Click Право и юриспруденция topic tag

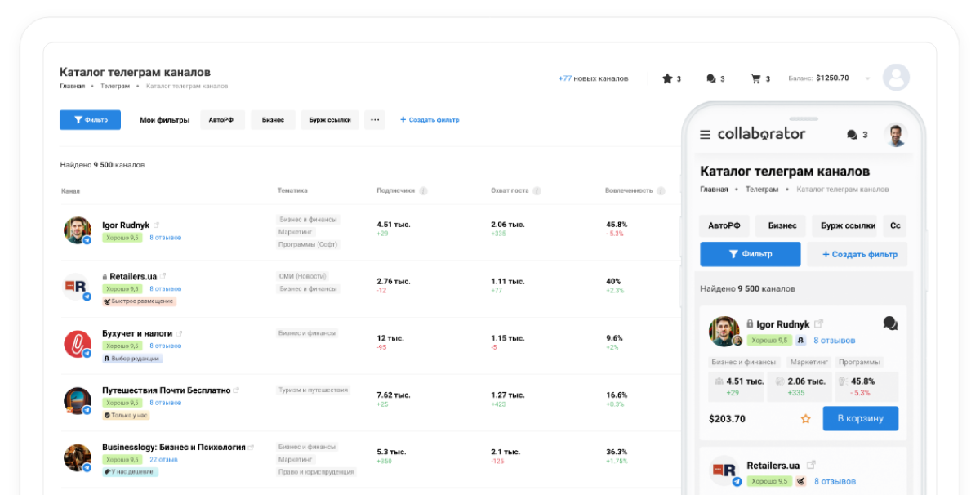point(316,472)
